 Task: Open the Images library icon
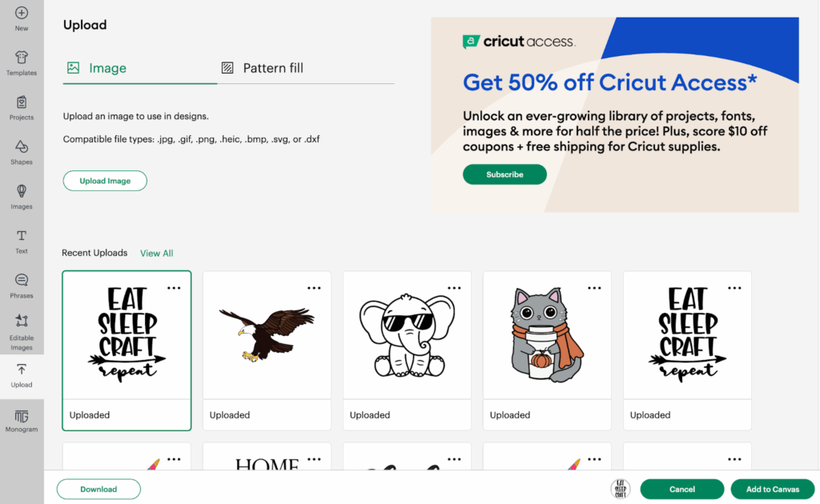(x=22, y=192)
